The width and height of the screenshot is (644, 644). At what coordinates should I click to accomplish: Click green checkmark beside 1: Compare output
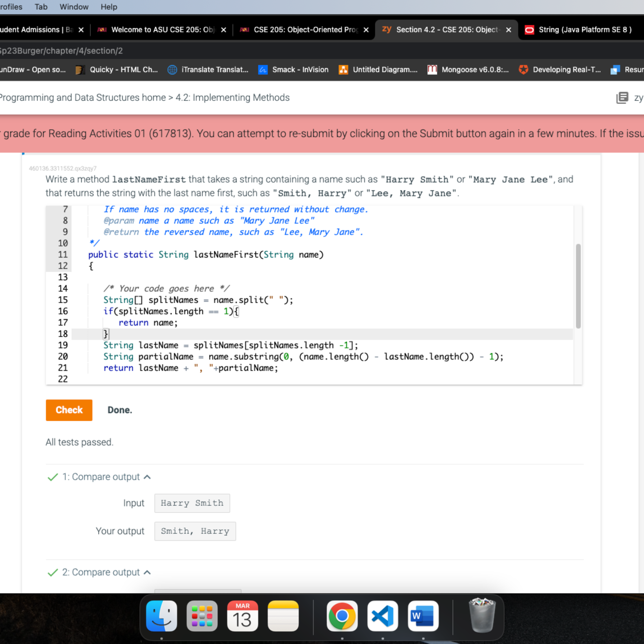(53, 477)
